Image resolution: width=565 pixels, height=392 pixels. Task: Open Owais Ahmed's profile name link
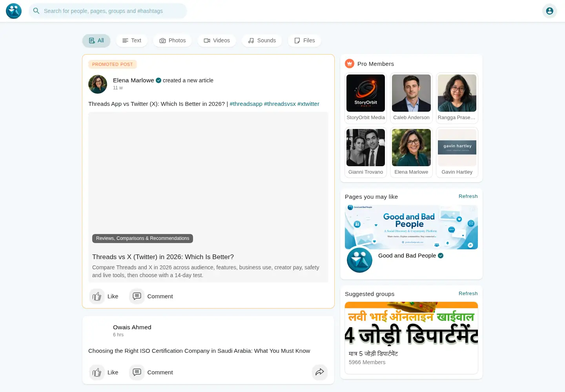[132, 327]
